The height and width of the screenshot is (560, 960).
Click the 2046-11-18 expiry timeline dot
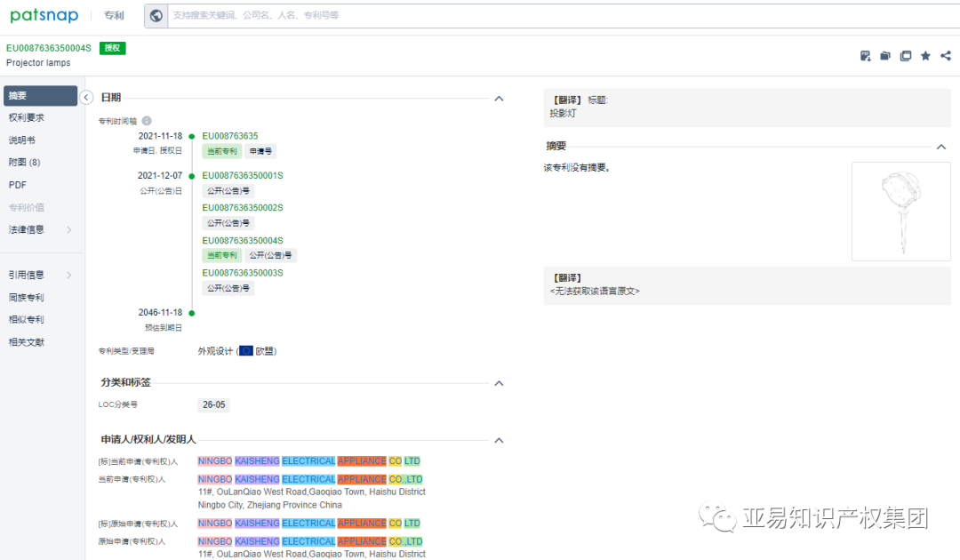(192, 313)
